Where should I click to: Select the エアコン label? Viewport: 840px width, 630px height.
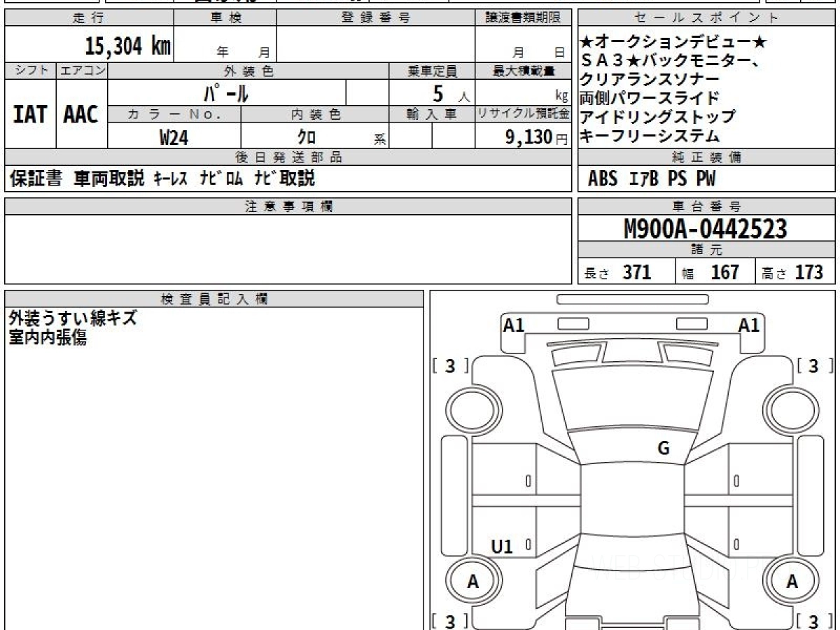pos(82,71)
